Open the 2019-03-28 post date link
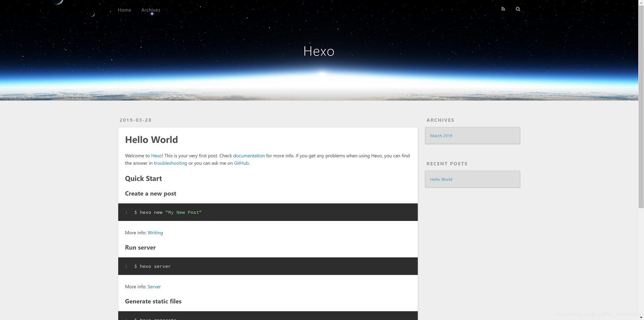644x320 pixels. [136, 120]
